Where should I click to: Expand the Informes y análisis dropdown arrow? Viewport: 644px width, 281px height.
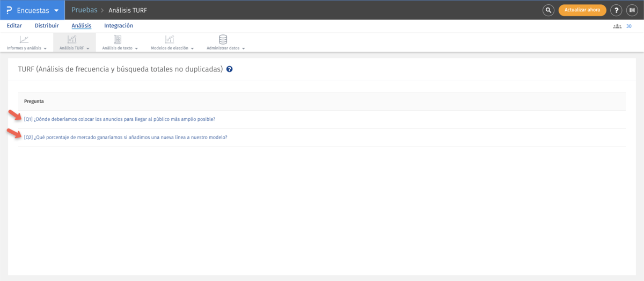click(x=45, y=48)
